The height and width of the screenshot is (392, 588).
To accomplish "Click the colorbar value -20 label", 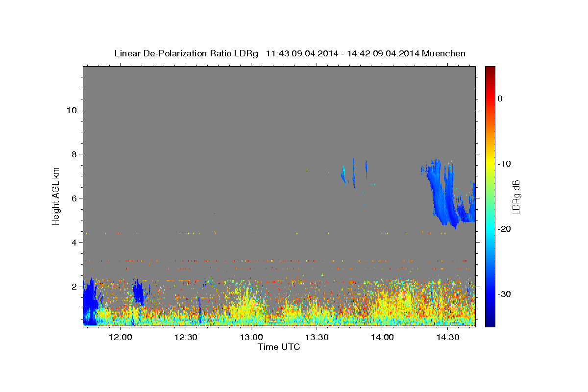I will [x=504, y=229].
